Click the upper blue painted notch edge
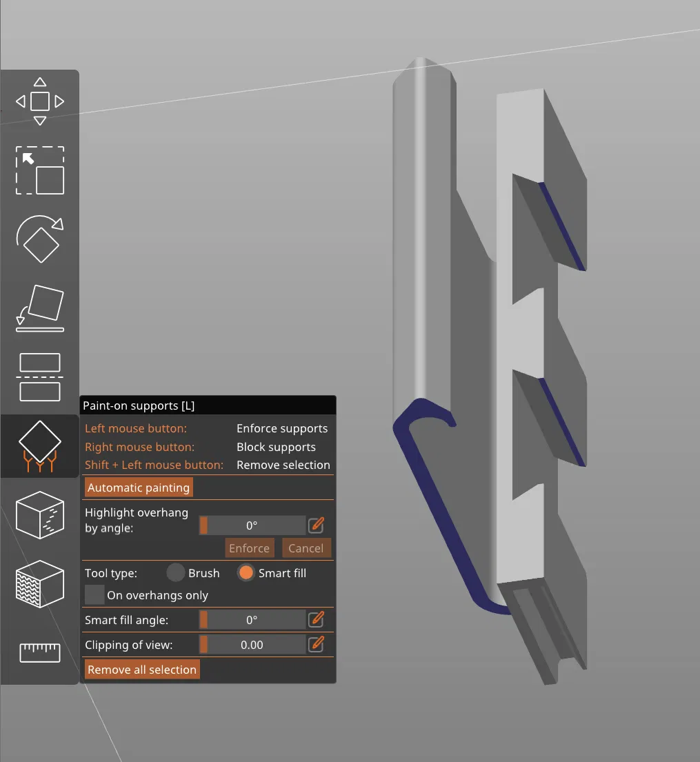The width and height of the screenshot is (700, 762). tap(563, 226)
